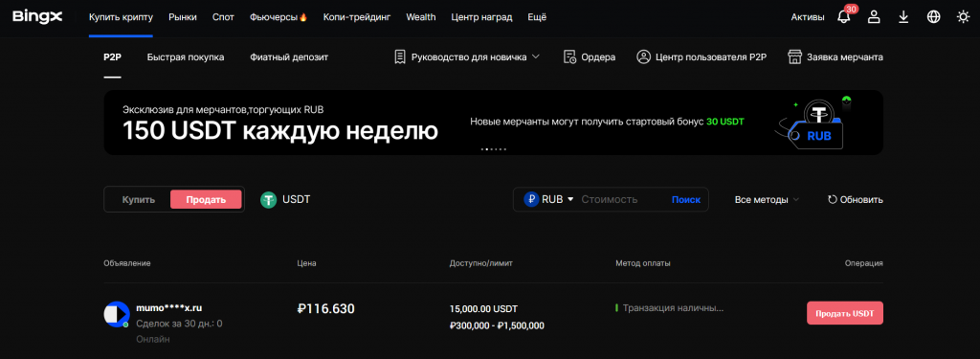Click the 30 USDT bonus text

pos(725,122)
